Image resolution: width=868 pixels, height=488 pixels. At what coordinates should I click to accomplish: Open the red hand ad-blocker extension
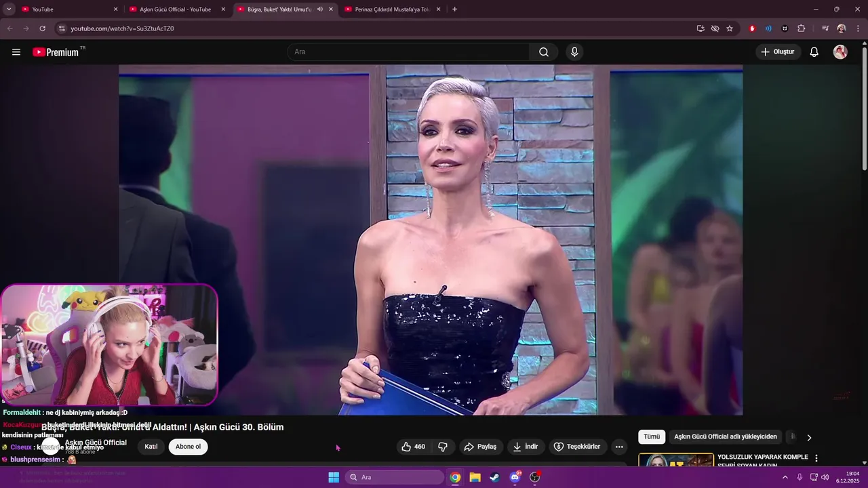click(752, 28)
